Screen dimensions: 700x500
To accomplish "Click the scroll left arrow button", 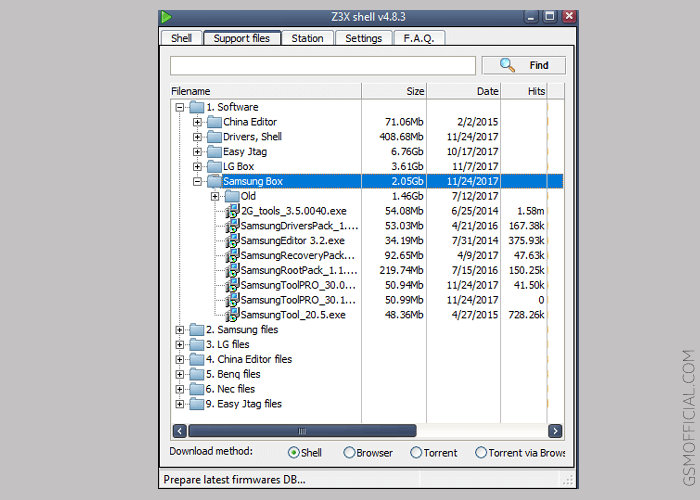I will [x=179, y=431].
